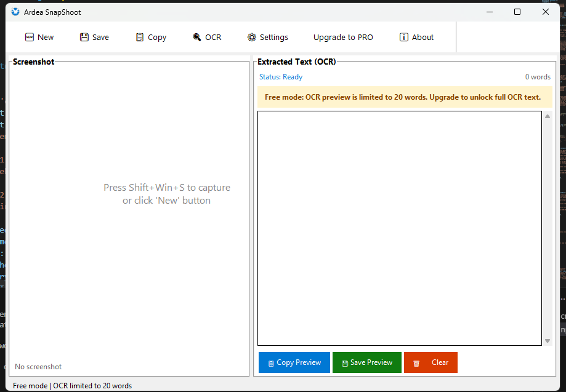The image size is (566, 392).
Task: Maximize the Ardea SnapShoot window
Action: (x=517, y=12)
